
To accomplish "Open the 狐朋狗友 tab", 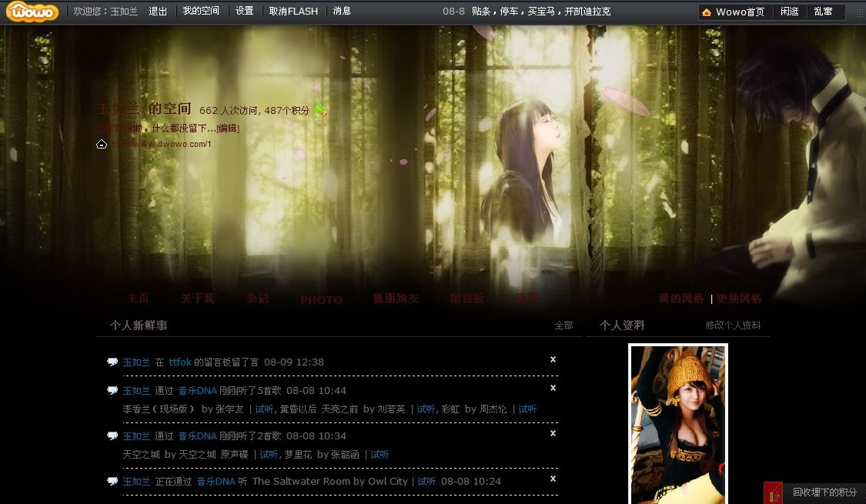I will [396, 299].
